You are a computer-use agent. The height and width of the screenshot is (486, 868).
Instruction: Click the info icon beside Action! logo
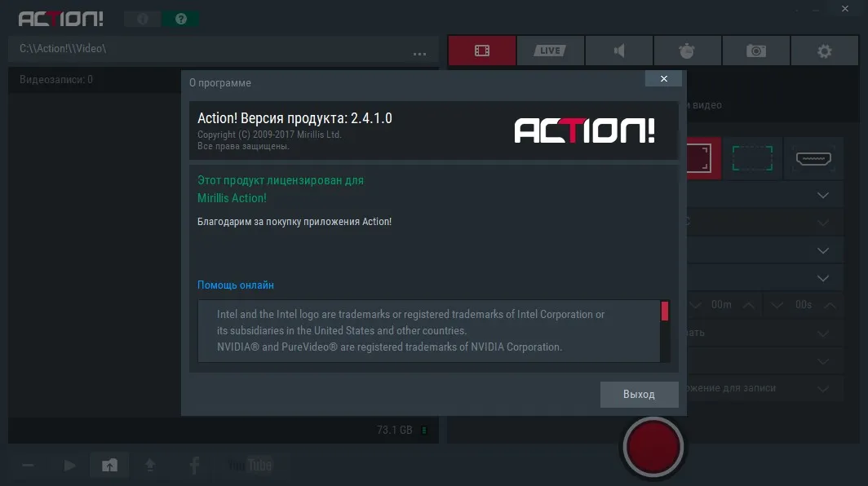point(143,19)
